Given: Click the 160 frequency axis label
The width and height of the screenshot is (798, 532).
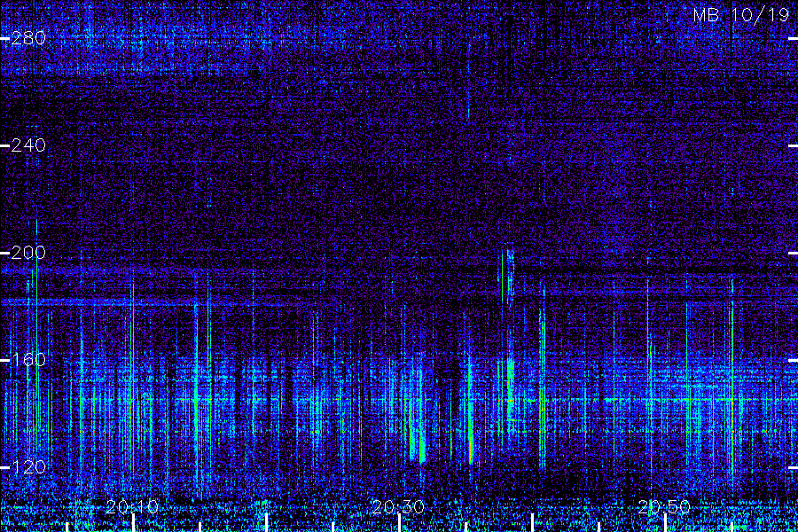Looking at the screenshot, I should (x=28, y=360).
